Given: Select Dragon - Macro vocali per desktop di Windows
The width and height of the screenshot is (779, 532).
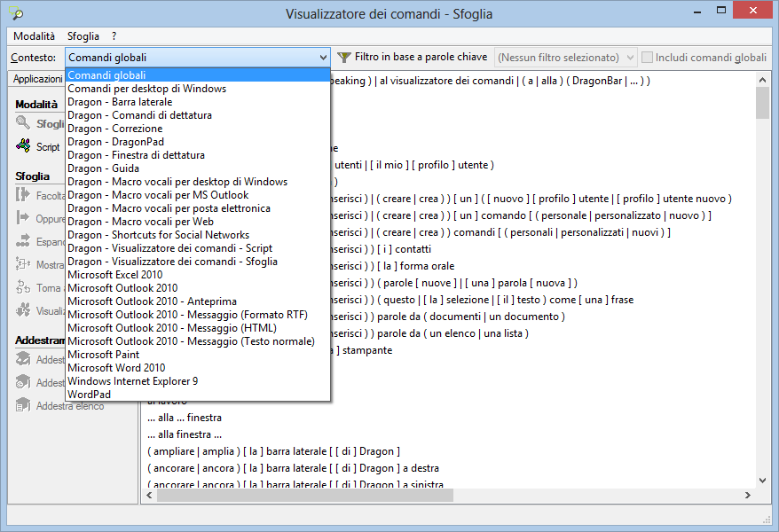Looking at the screenshot, I should [x=198, y=182].
